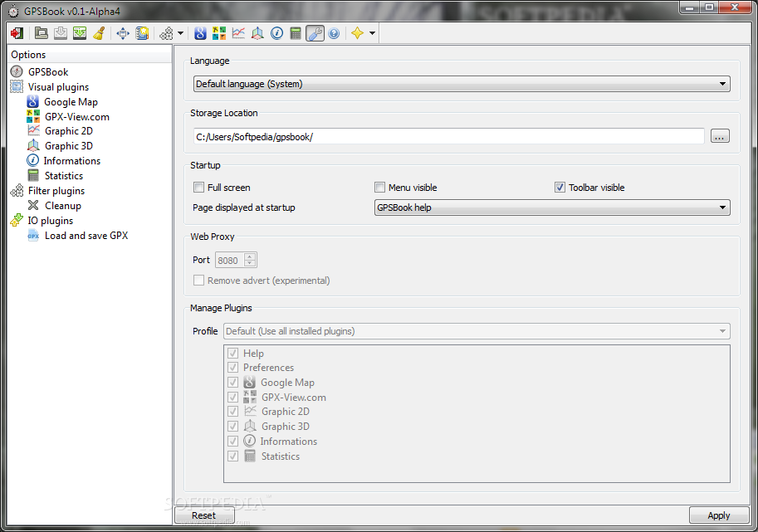The width and height of the screenshot is (758, 532).
Task: Click the greyed-out save tray toolbar icon
Action: click(x=61, y=33)
